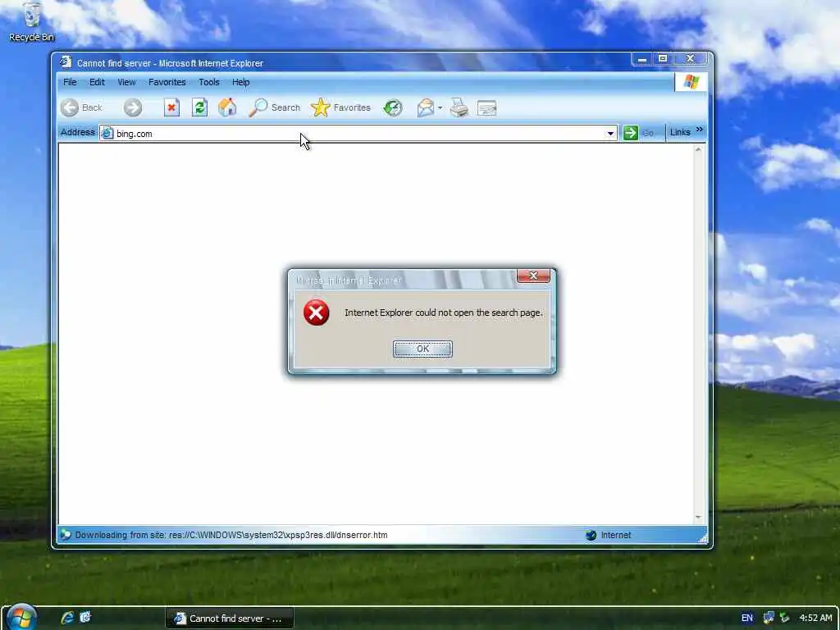Open the File menu
The width and height of the screenshot is (840, 630).
pos(70,82)
